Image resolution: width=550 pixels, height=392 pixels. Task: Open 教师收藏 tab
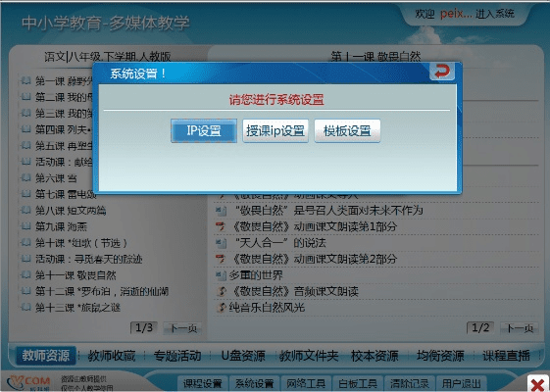112,356
